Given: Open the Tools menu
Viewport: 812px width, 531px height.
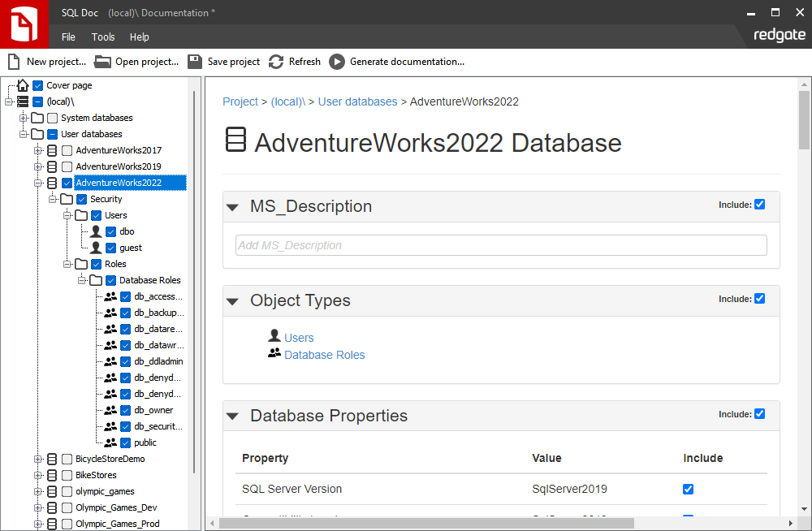Looking at the screenshot, I should pos(103,37).
